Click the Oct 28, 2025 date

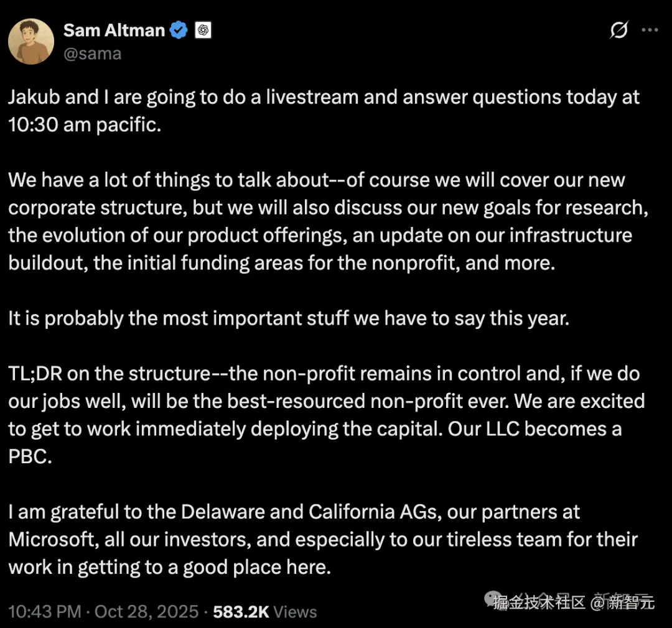coord(147,611)
